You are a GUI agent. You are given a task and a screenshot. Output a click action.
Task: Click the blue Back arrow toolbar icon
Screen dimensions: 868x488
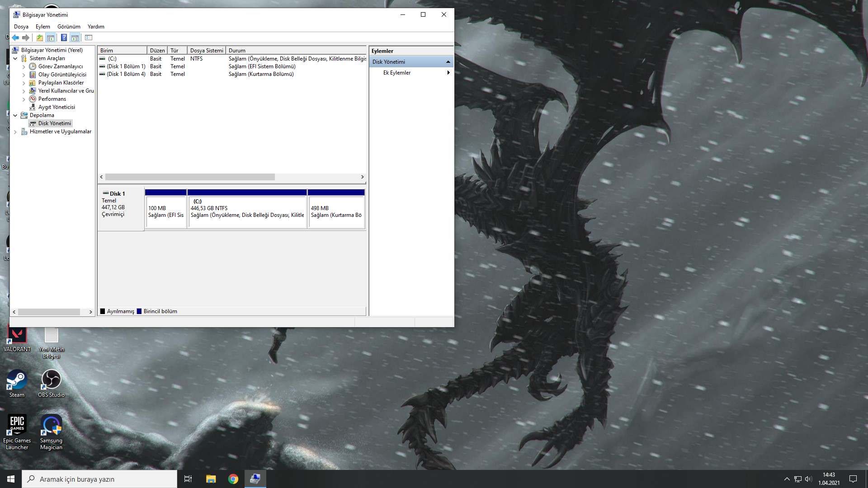click(15, 38)
